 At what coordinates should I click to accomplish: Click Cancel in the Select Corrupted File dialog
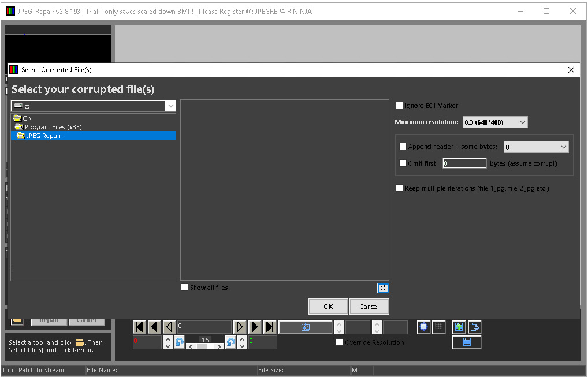pyautogui.click(x=369, y=307)
